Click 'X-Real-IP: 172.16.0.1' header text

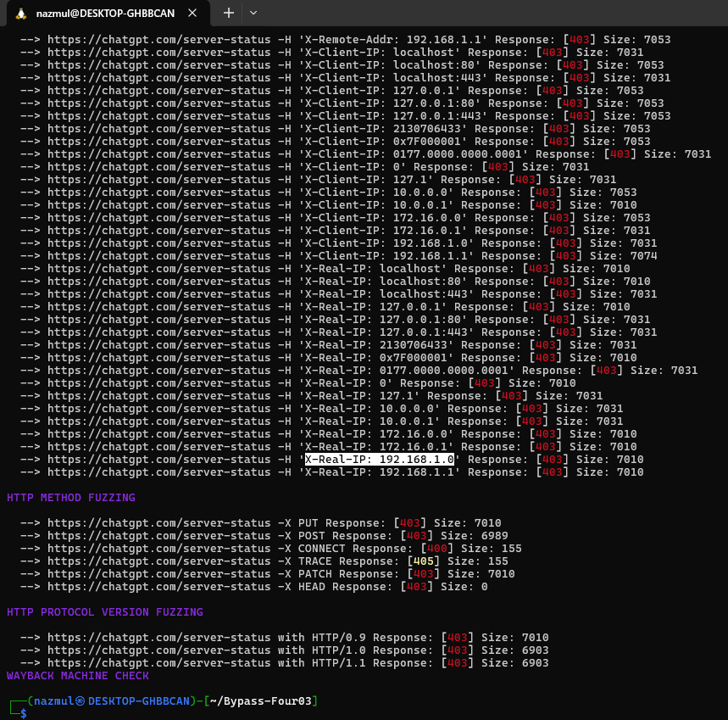[376, 446]
